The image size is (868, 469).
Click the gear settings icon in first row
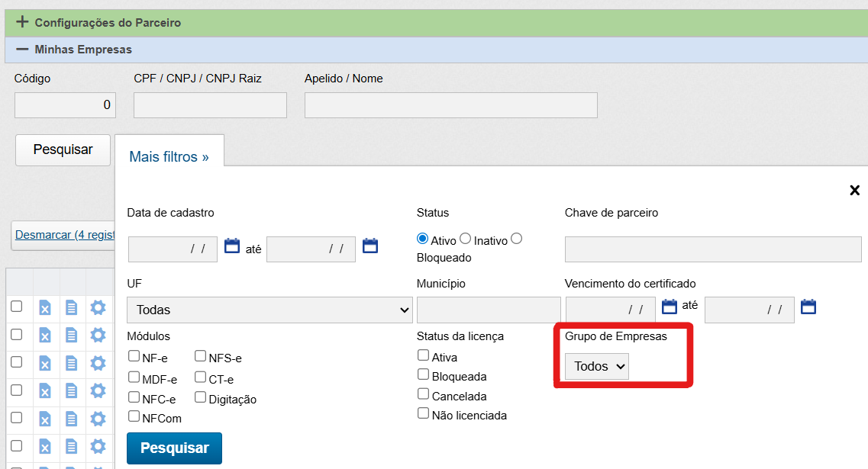tap(98, 307)
